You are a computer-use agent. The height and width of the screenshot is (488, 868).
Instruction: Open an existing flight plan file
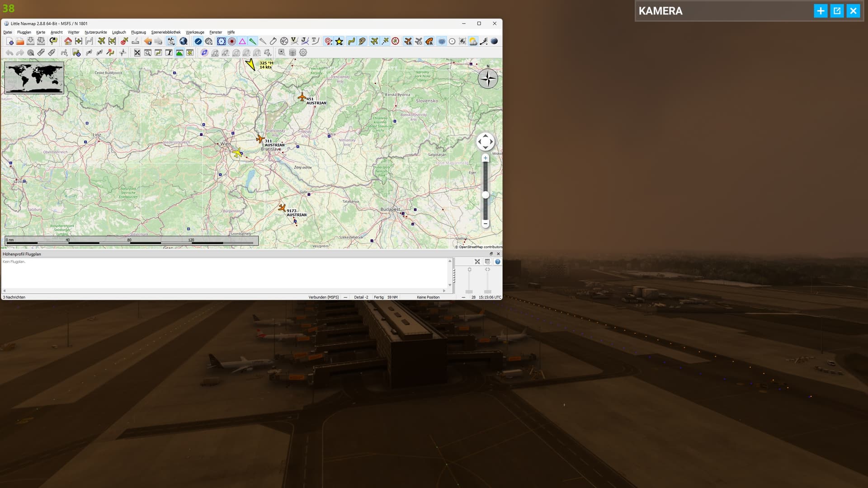(19, 41)
